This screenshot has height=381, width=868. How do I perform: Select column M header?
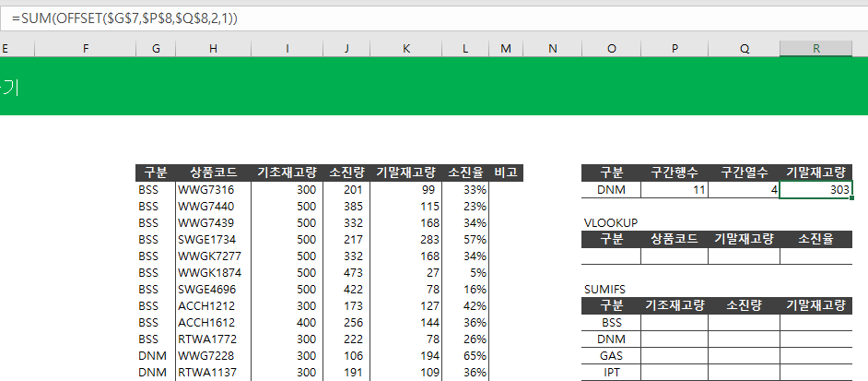point(506,49)
